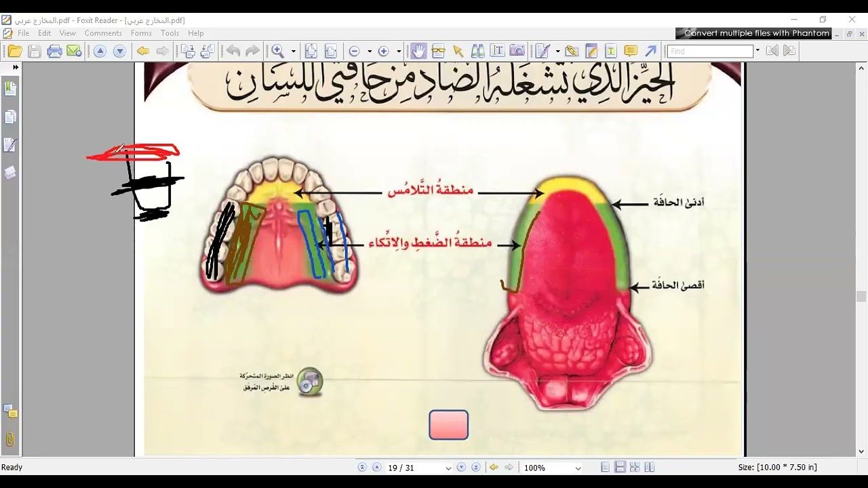Go to previous view arrow in status bar

(494, 468)
